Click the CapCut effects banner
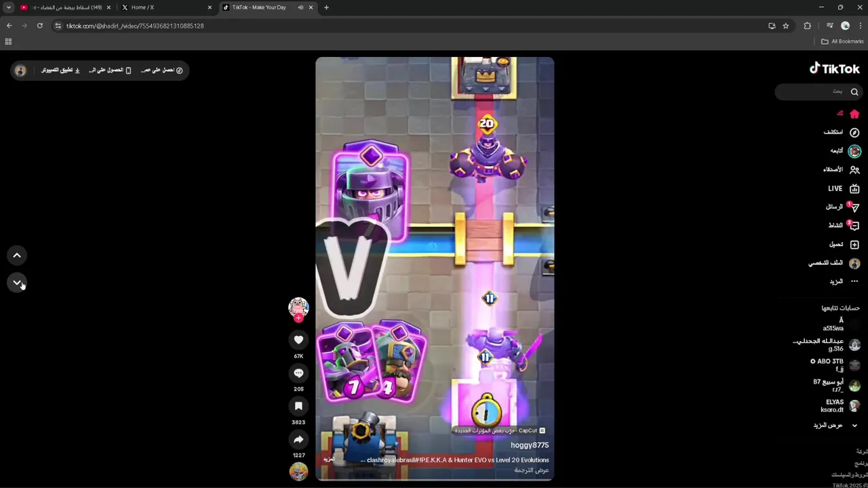Viewport: 868px width, 488px height. pos(500,430)
